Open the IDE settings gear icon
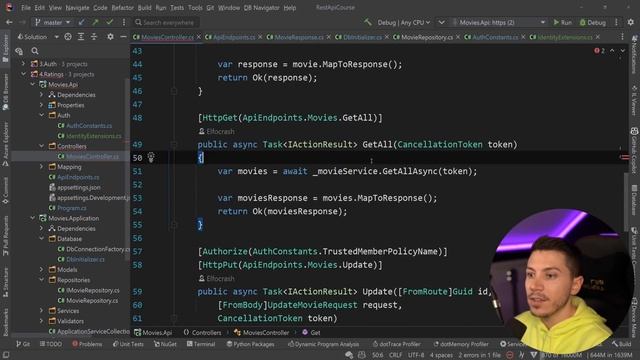 pyautogui.click(x=631, y=22)
